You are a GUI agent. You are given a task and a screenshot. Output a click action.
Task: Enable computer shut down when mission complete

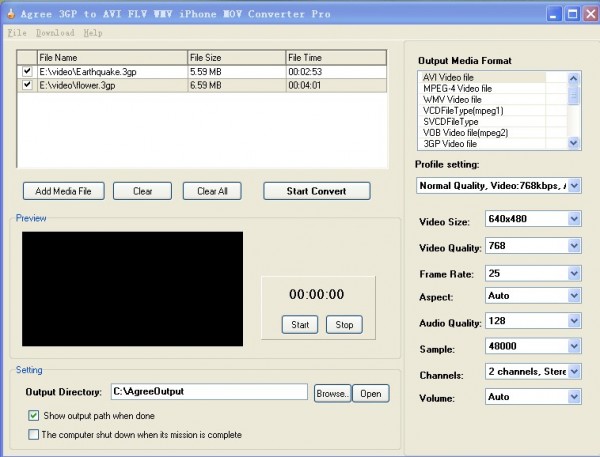click(34, 435)
